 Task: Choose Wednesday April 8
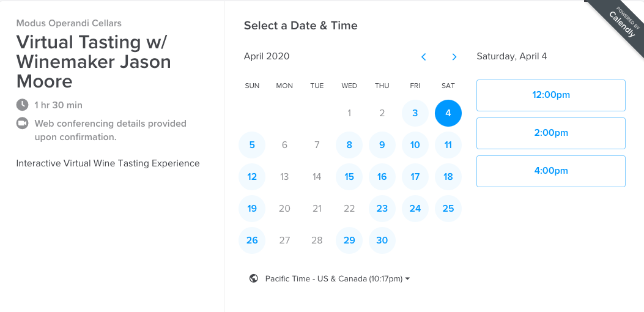pyautogui.click(x=349, y=145)
